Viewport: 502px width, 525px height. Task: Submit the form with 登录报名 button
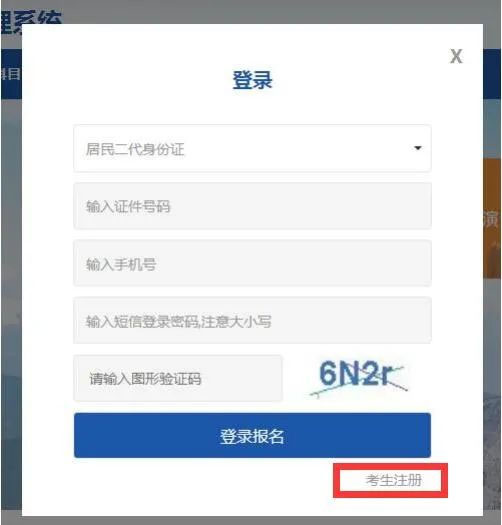point(252,435)
